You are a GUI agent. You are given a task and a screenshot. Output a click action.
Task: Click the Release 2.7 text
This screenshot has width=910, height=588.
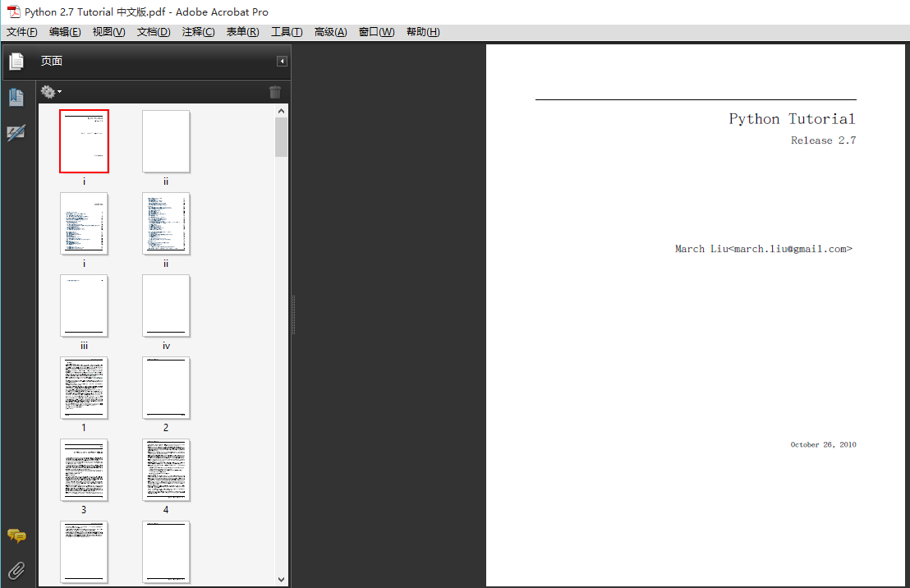(823, 140)
